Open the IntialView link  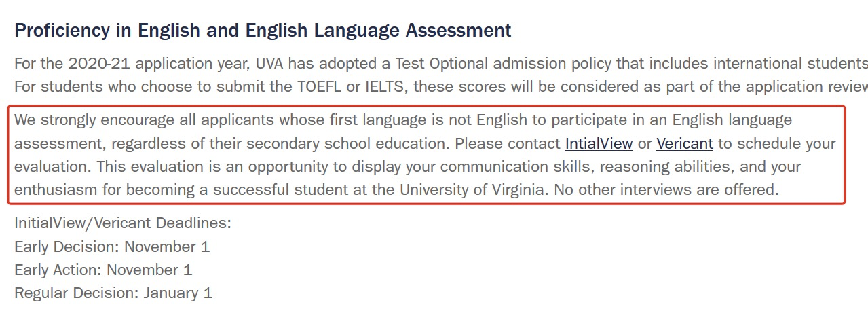coord(599,144)
